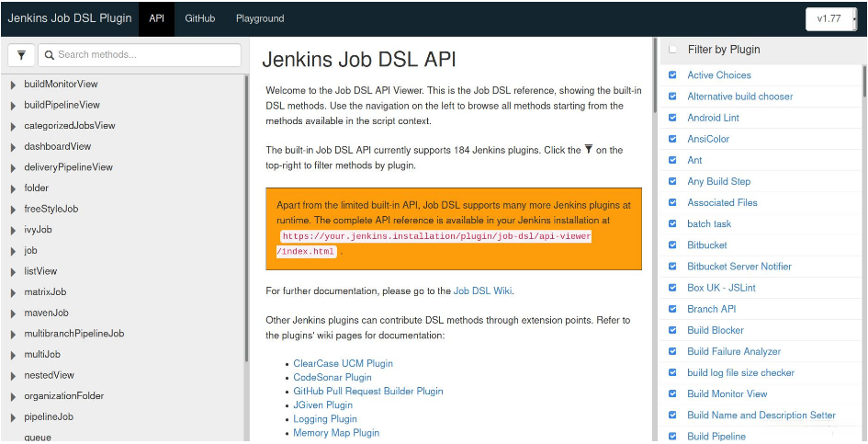Viewport: 868px width, 444px height.
Task: Click the filter funnel button beside search
Action: 21,55
